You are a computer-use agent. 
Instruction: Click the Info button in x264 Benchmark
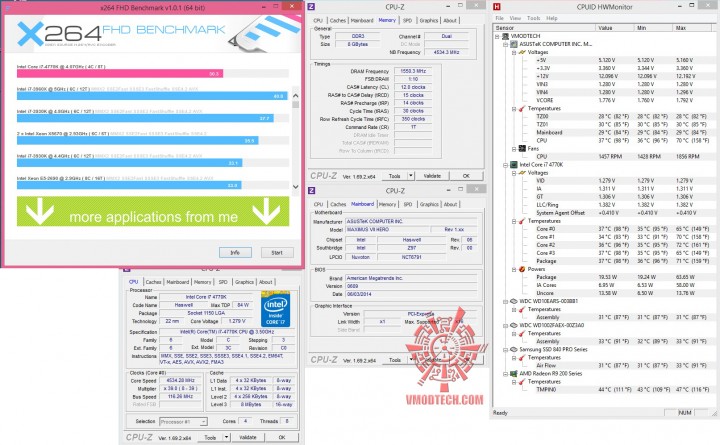235,253
